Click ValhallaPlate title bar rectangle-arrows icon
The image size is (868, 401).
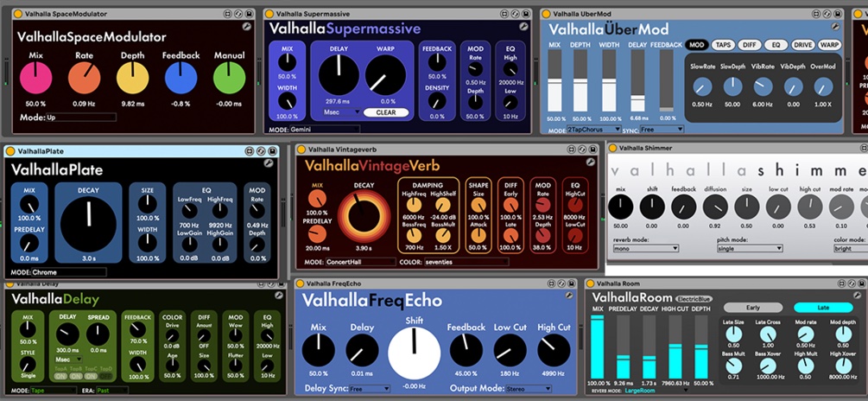point(250,150)
